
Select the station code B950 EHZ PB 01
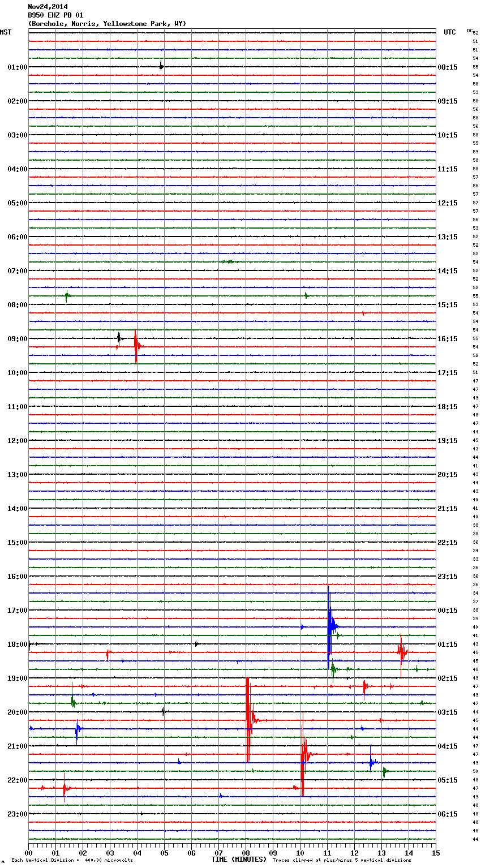pyautogui.click(x=55, y=15)
